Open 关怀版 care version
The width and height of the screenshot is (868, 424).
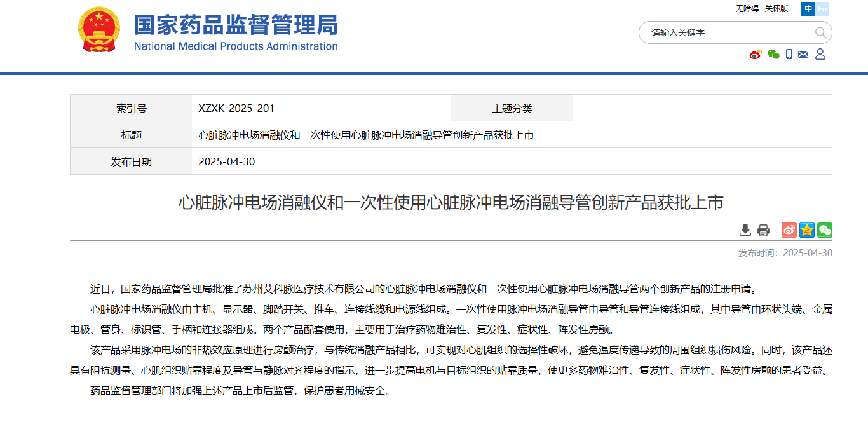pyautogui.click(x=776, y=9)
